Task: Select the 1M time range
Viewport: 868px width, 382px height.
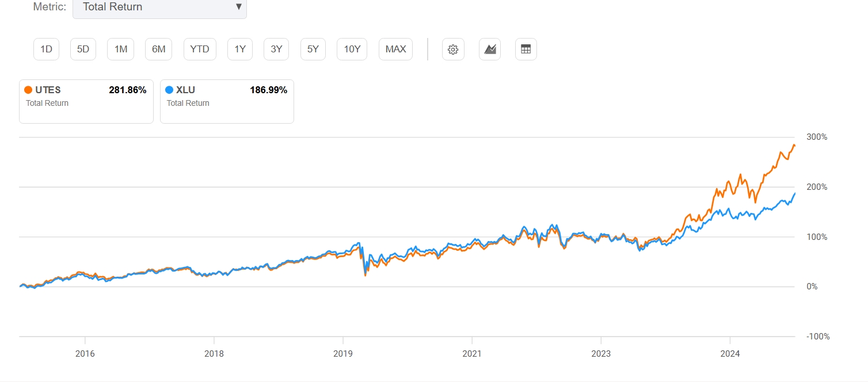Action: (121, 49)
